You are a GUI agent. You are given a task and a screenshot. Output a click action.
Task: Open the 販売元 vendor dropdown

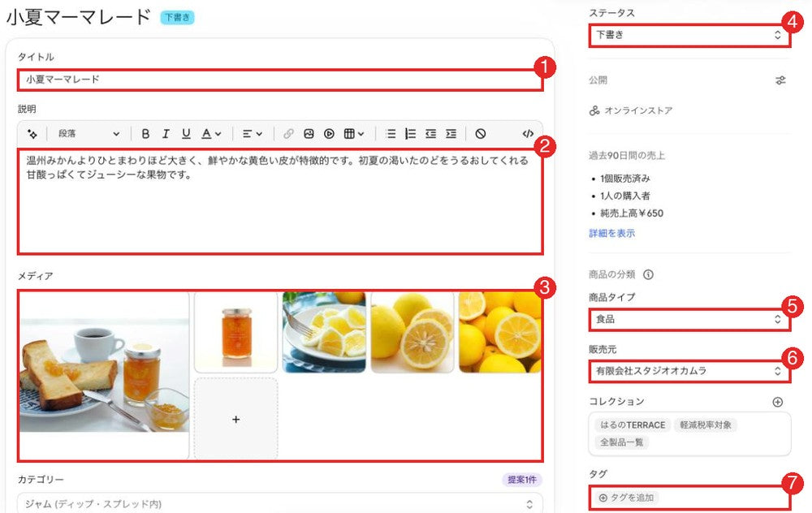(689, 371)
